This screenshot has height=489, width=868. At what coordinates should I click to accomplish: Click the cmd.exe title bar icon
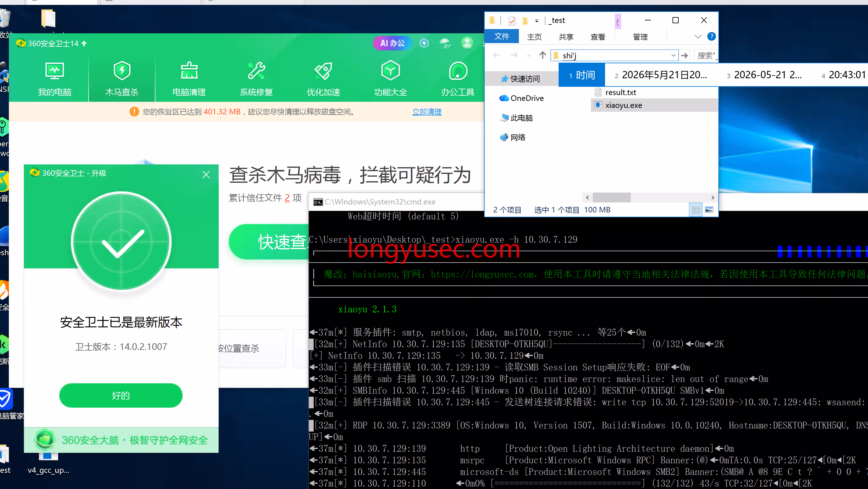coord(318,202)
